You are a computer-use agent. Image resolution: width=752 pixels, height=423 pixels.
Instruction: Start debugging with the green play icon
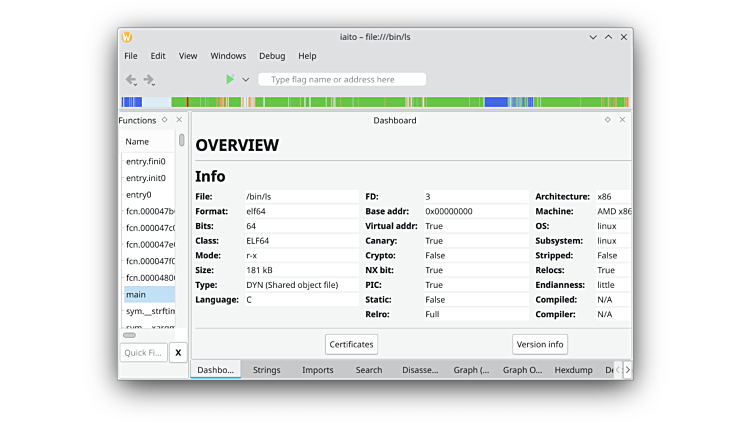pyautogui.click(x=230, y=80)
